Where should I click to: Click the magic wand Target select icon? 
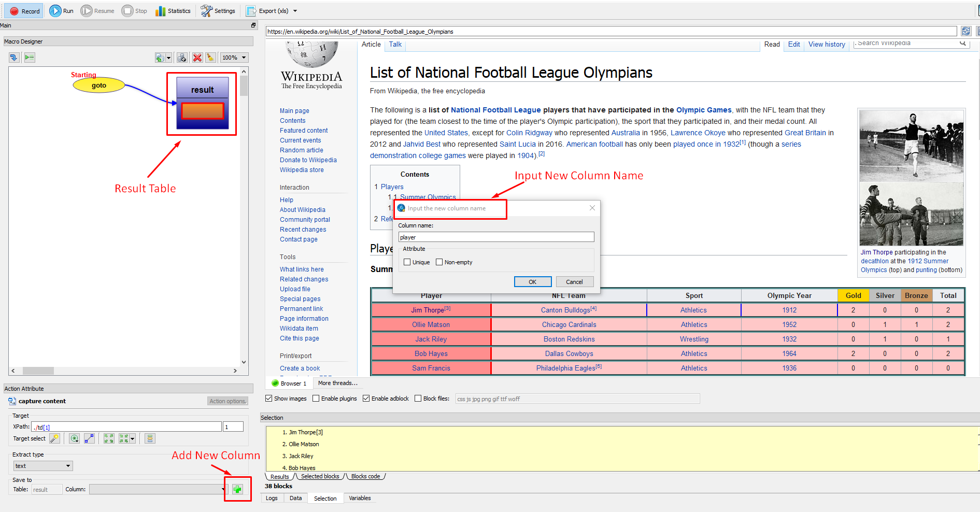(x=54, y=438)
